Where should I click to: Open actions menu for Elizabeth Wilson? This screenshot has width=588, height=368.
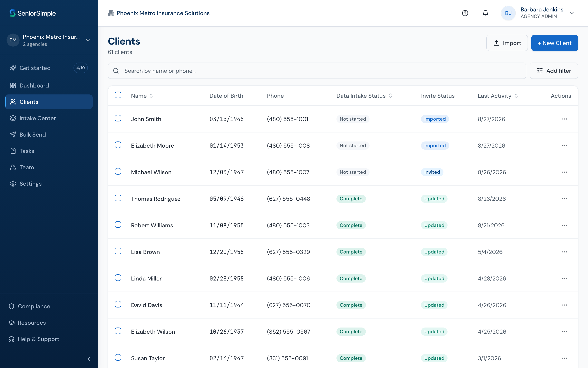coord(565,331)
